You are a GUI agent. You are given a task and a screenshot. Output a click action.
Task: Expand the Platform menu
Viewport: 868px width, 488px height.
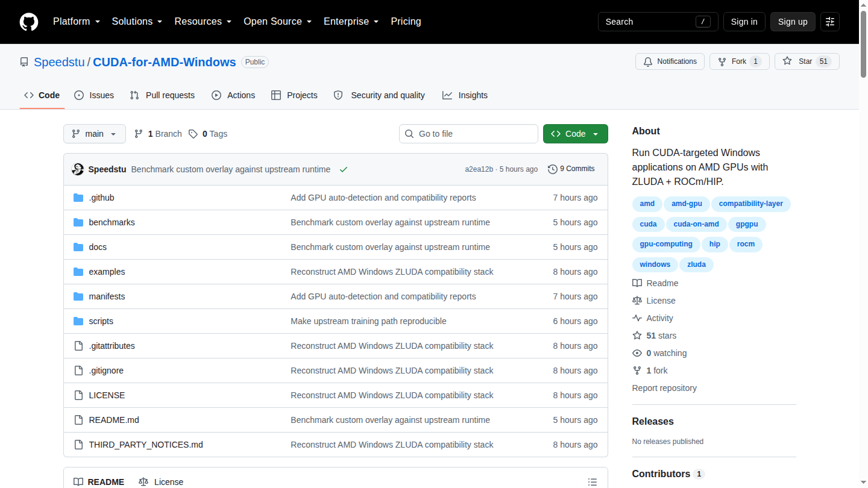76,21
